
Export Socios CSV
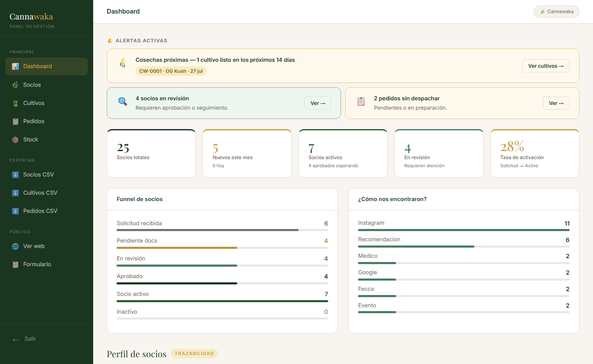[47, 175]
